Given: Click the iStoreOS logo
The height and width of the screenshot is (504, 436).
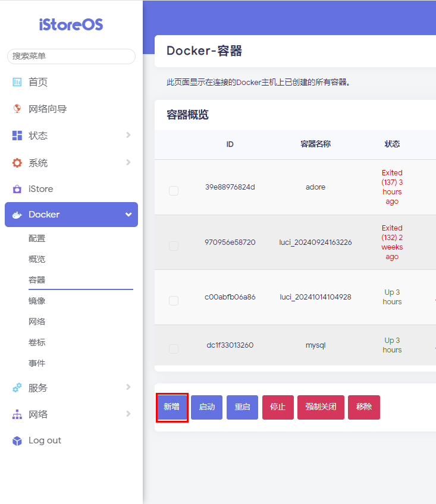Looking at the screenshot, I should click(71, 24).
